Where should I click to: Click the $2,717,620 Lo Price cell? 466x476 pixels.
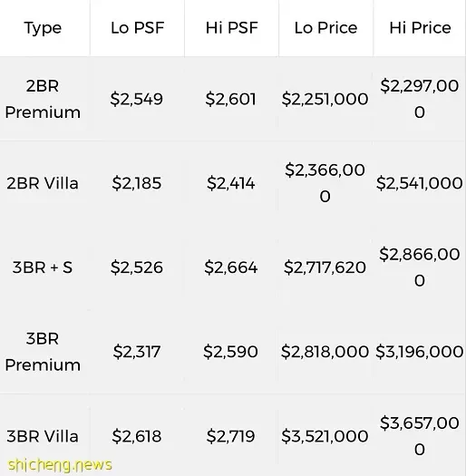325,267
